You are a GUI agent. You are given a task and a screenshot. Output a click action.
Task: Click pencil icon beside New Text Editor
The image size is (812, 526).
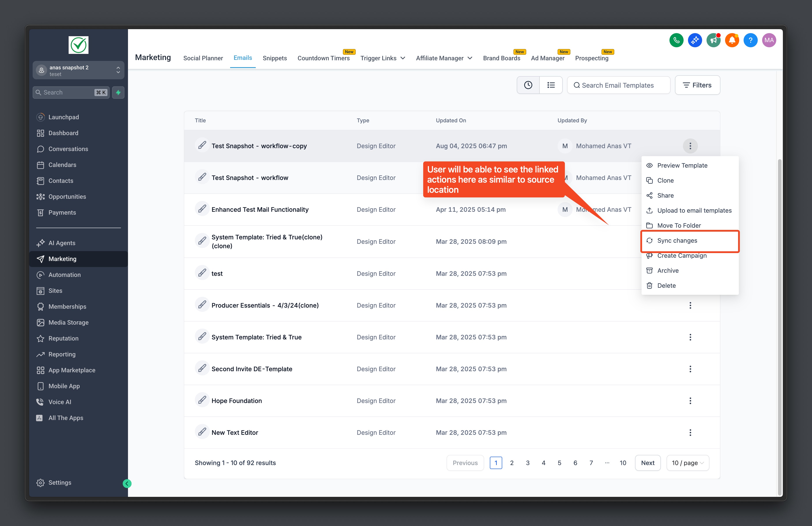pos(202,432)
